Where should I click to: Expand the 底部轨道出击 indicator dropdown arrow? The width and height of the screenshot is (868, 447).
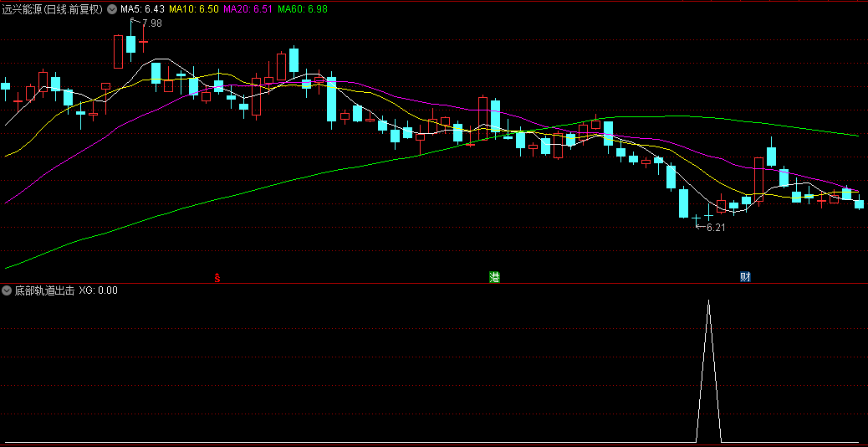click(8, 290)
